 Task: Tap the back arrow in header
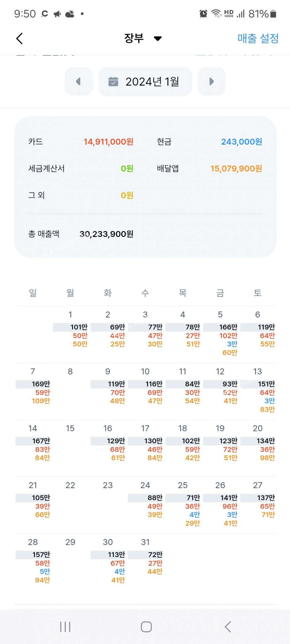pos(20,38)
